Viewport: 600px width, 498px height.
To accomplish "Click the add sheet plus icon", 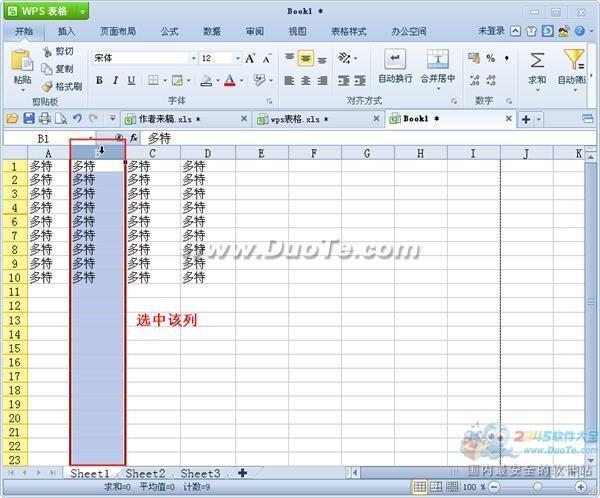I will [x=242, y=473].
